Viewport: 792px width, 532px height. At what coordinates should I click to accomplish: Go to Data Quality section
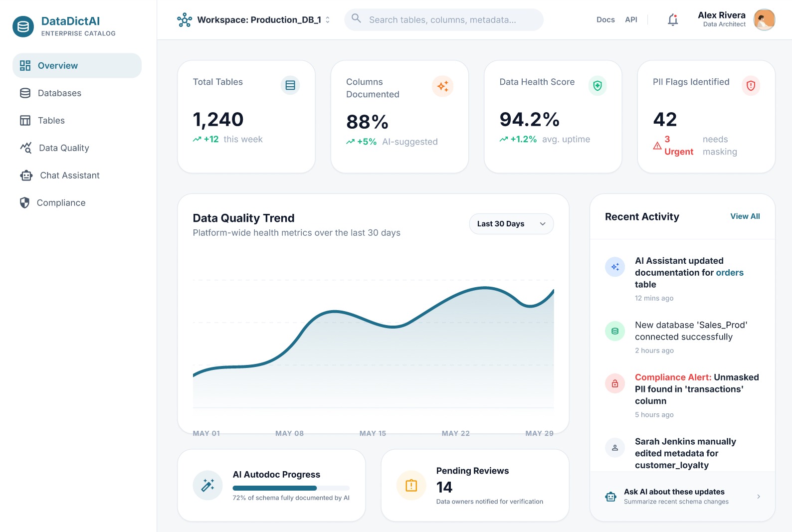point(64,148)
